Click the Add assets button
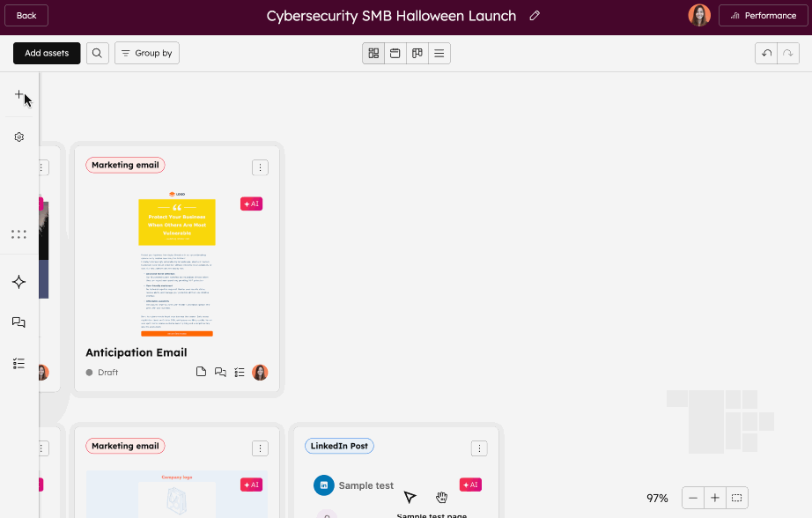Image resolution: width=812 pixels, height=518 pixels. (x=47, y=53)
